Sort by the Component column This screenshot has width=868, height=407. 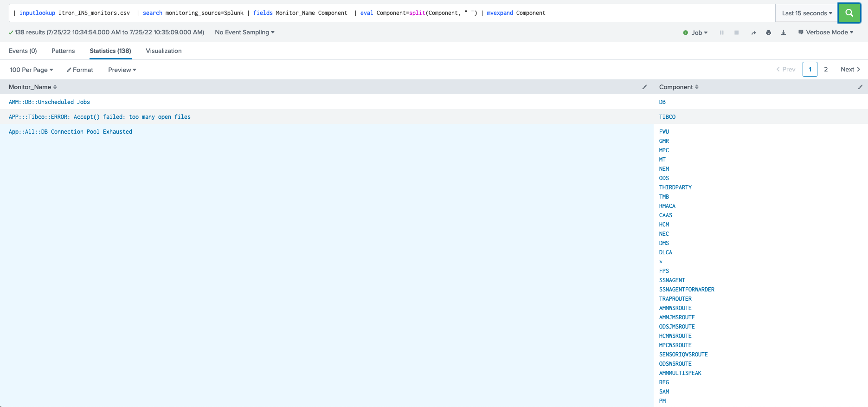(x=679, y=87)
